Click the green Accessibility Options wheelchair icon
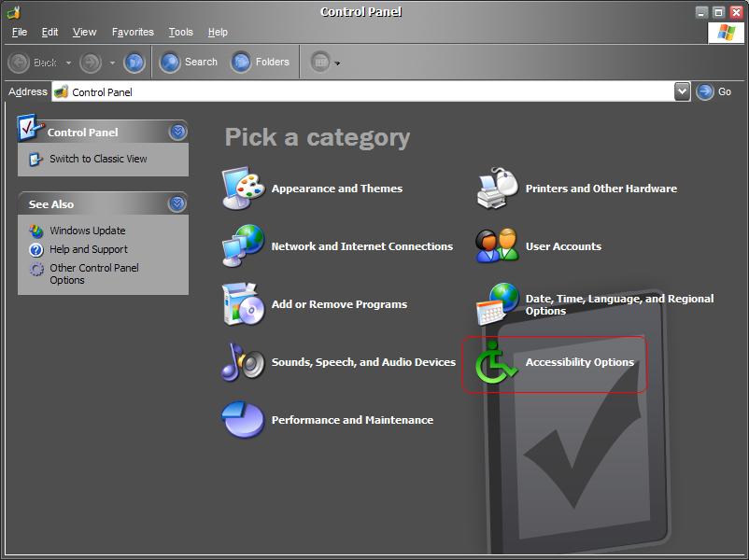This screenshot has width=749, height=560. [x=496, y=363]
